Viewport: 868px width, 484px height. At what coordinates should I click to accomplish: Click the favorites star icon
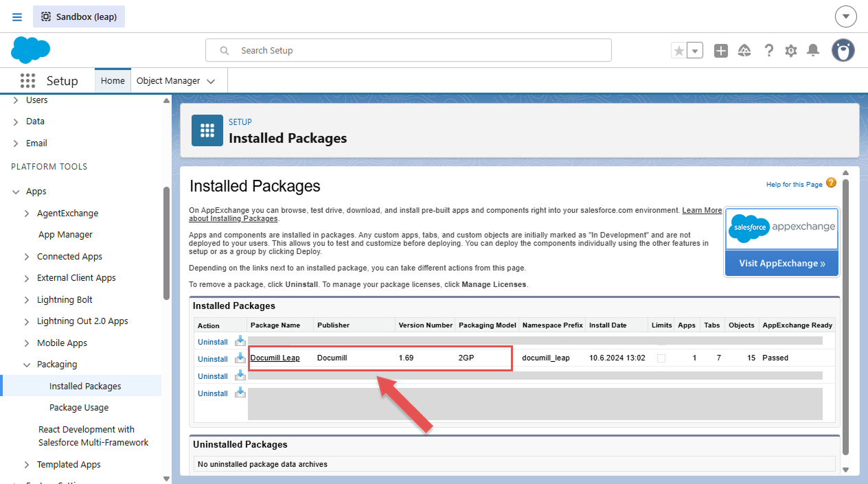(678, 51)
